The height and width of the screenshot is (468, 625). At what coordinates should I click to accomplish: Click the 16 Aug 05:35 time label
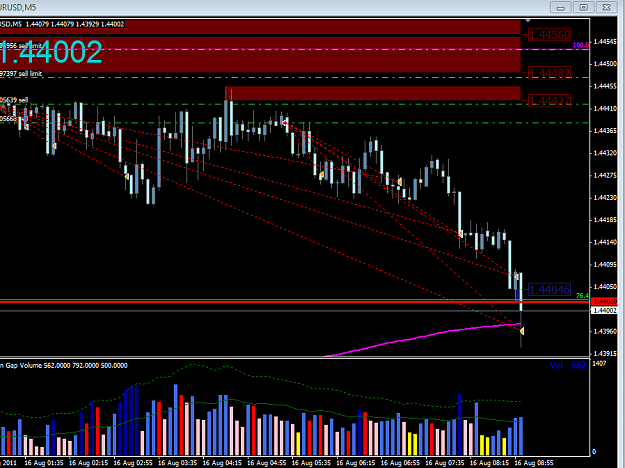click(311, 463)
